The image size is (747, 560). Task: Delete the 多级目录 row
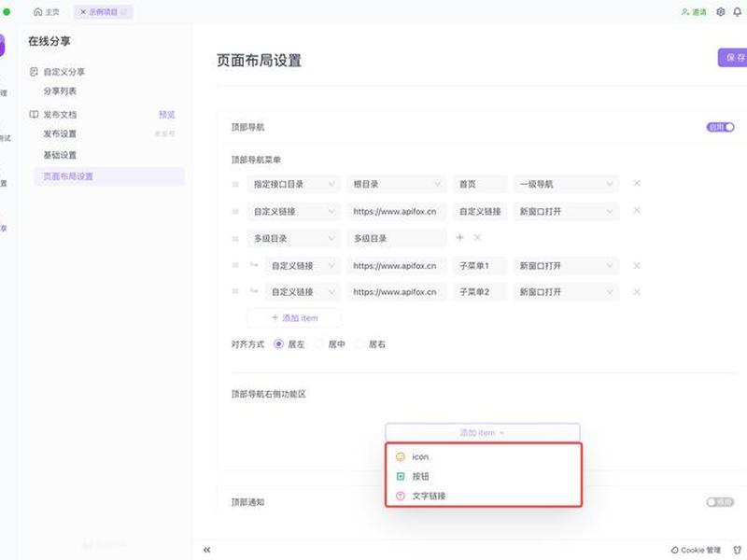pyautogui.click(x=477, y=237)
